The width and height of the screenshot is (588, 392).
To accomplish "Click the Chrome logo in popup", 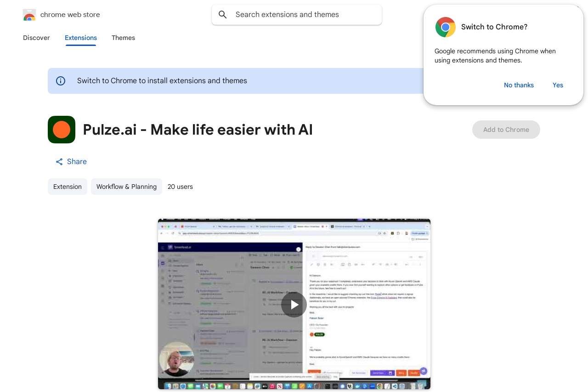I will click(x=446, y=27).
